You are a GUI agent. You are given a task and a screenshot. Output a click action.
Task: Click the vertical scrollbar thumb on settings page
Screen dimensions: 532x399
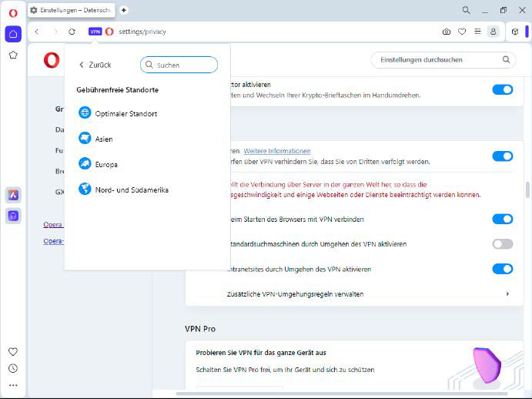point(527,189)
